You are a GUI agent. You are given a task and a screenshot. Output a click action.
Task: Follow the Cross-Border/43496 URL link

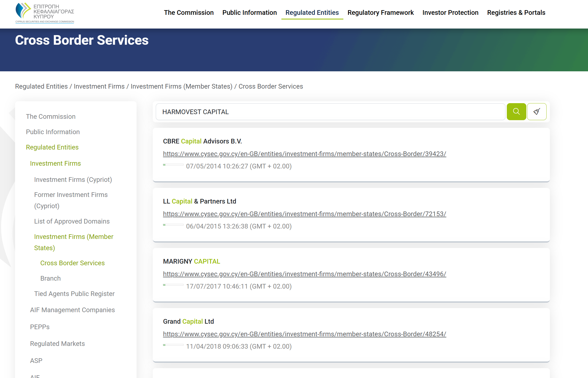click(x=305, y=274)
